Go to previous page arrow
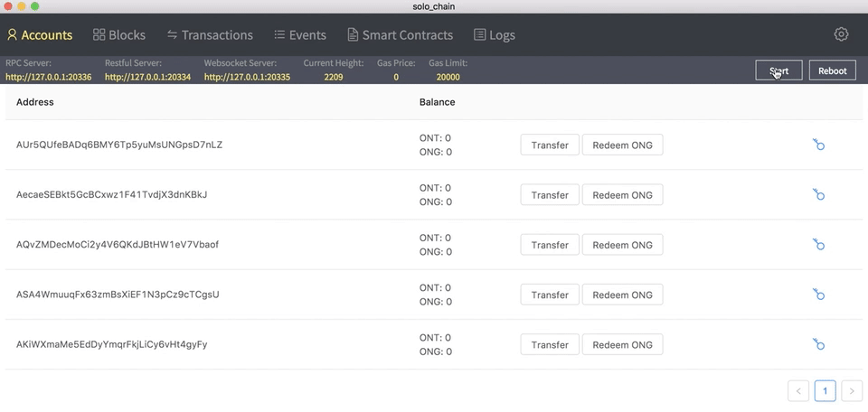868x412 pixels. (798, 391)
